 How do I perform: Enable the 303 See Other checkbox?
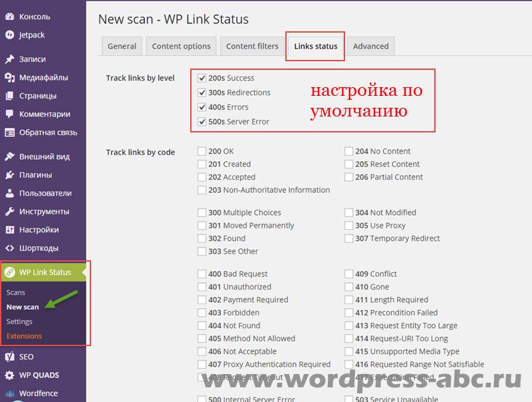pyautogui.click(x=202, y=252)
